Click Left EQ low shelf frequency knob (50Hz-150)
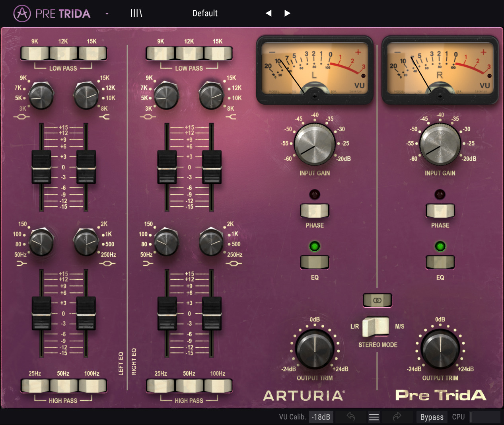 pyautogui.click(x=41, y=242)
